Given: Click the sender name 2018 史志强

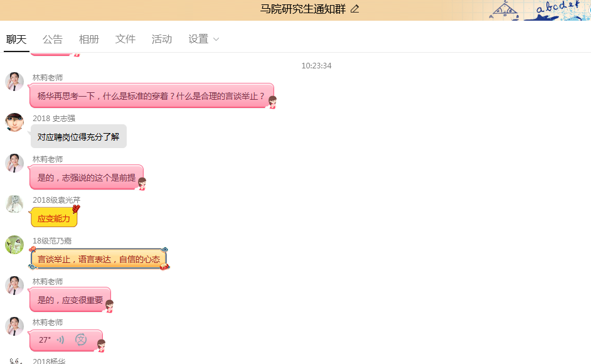Looking at the screenshot, I should (x=54, y=119).
